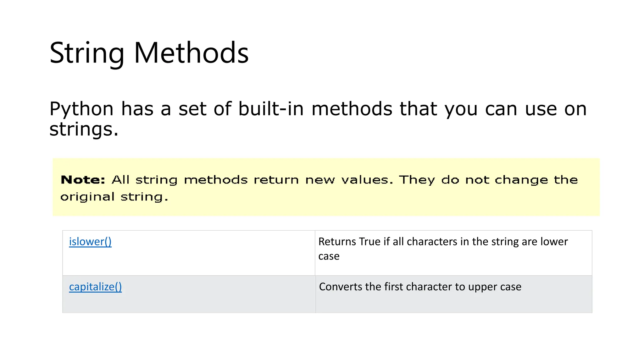Viewport: 644px width, 362px height.
Task: Select the bold "Note:" label
Action: click(x=83, y=180)
